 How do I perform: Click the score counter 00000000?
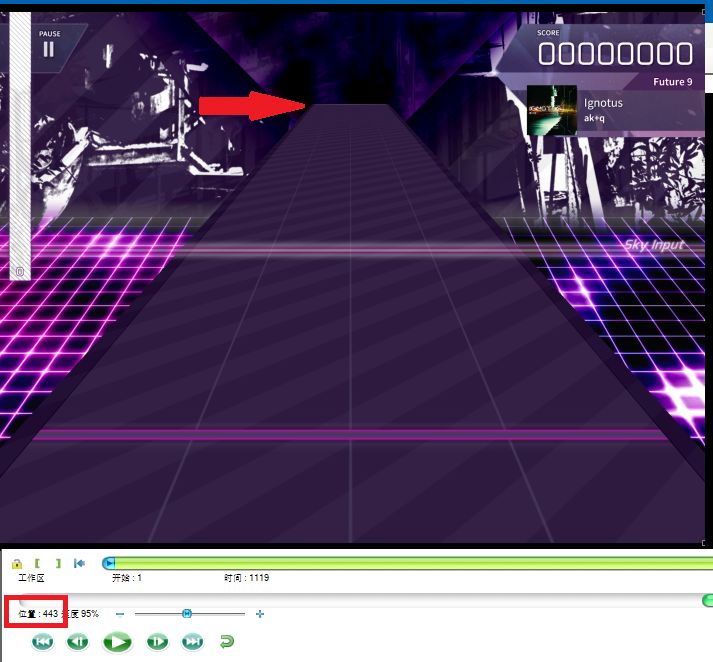click(615, 54)
